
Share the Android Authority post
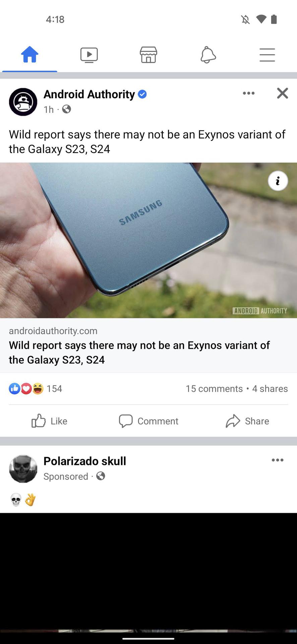[x=247, y=421]
